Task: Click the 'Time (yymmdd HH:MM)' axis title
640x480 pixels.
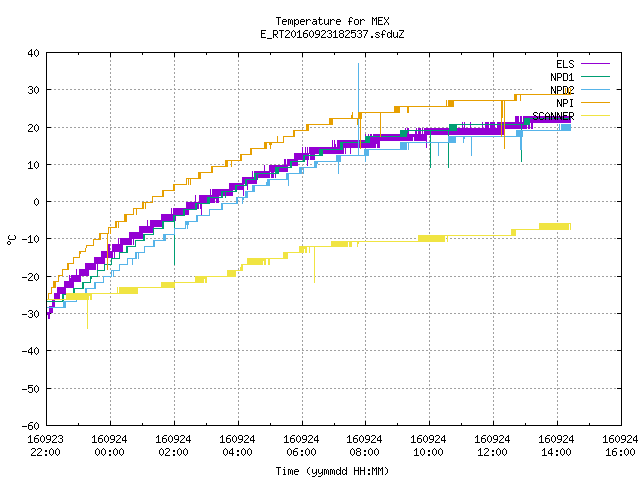Action: coord(332,471)
